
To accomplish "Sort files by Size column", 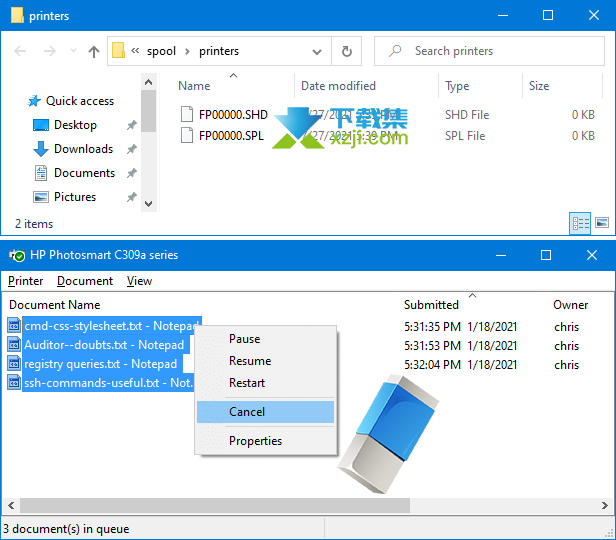I will pyautogui.click(x=539, y=86).
